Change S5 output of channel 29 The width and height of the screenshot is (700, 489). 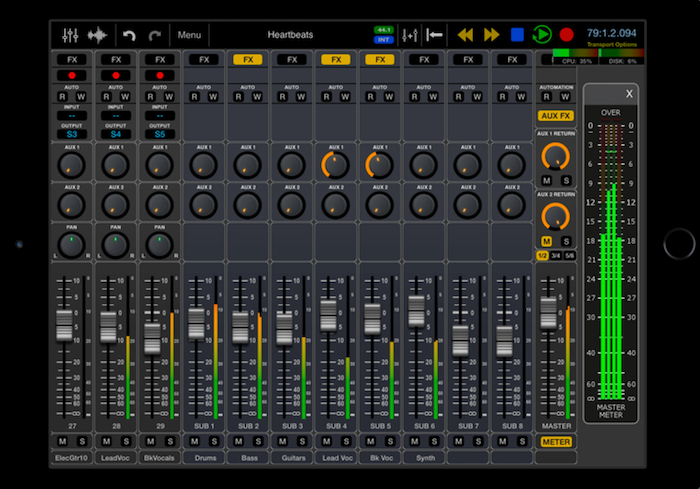(x=160, y=134)
